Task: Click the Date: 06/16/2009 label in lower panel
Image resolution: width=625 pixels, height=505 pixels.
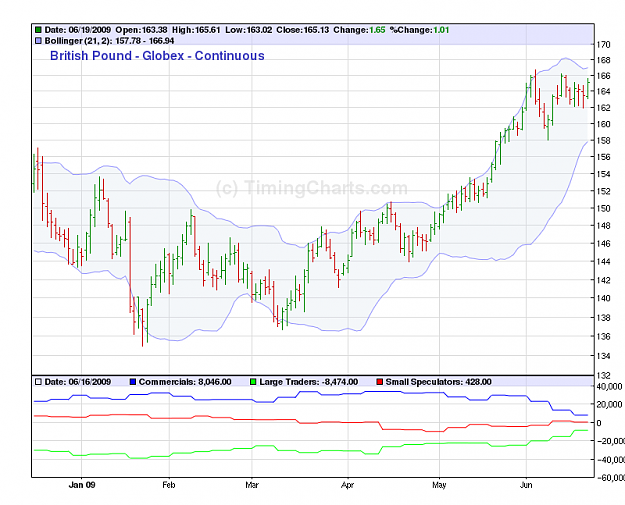Action: (78, 382)
